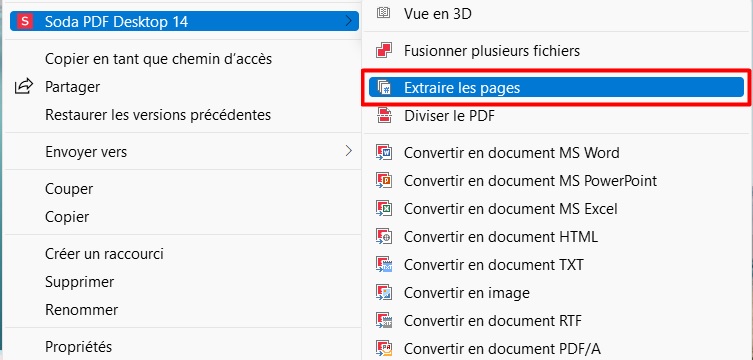Expand the Envoyer vers submenu arrow
753x360 pixels.
[349, 151]
